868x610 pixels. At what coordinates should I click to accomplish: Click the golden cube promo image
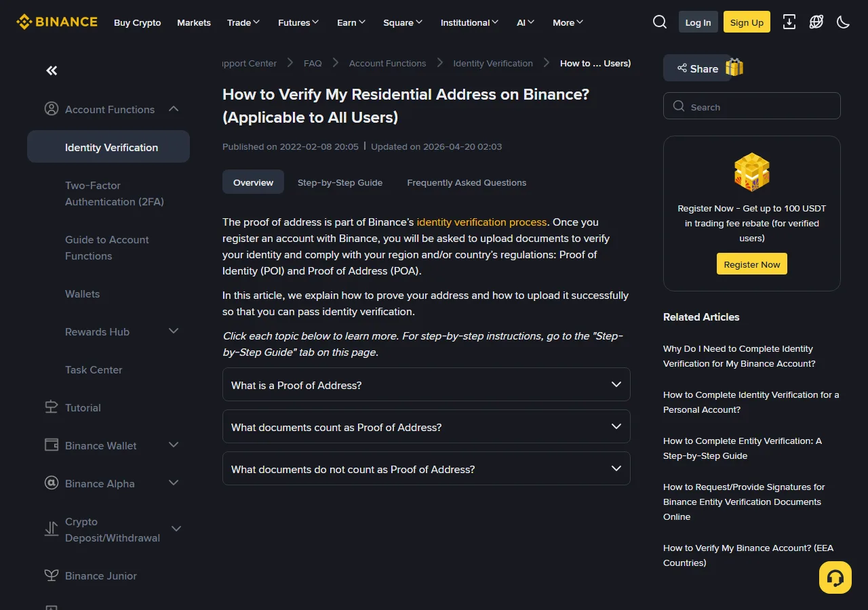(752, 172)
